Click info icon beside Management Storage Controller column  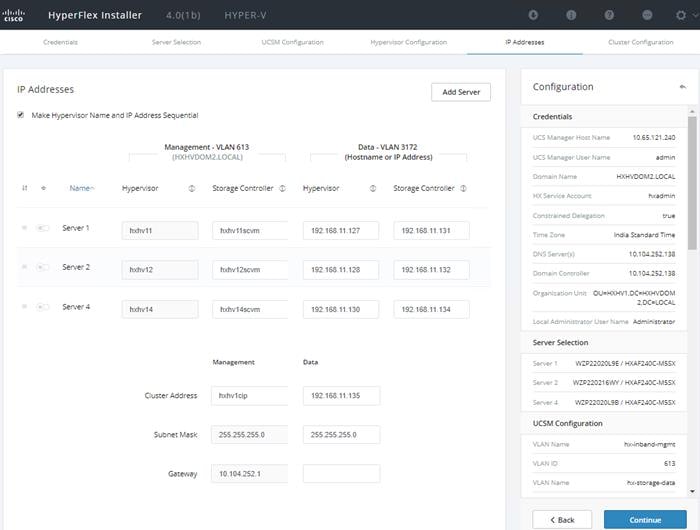(282, 188)
